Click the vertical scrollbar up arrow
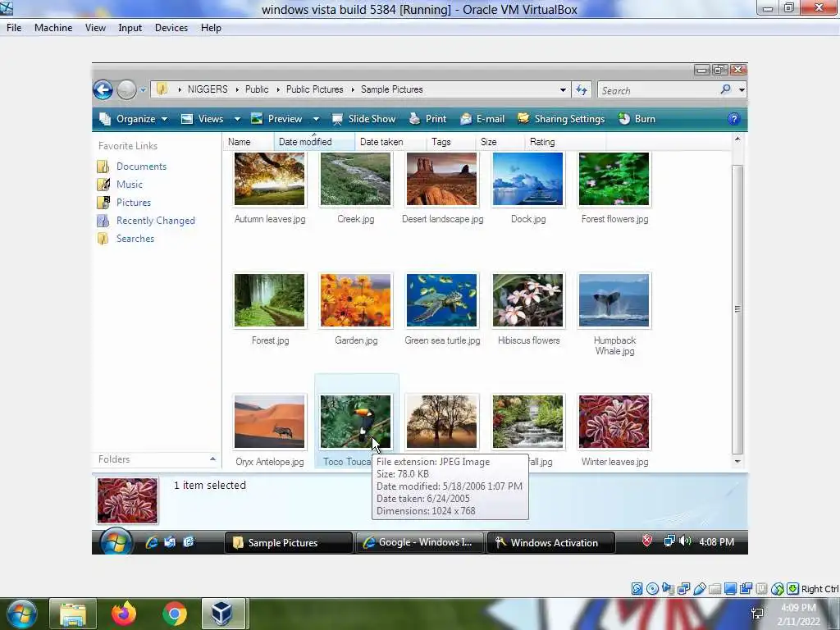840x630 pixels. 737,139
